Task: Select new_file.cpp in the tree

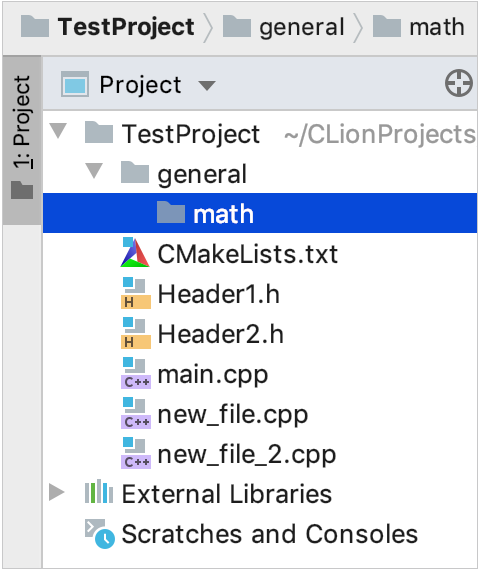Action: click(233, 414)
